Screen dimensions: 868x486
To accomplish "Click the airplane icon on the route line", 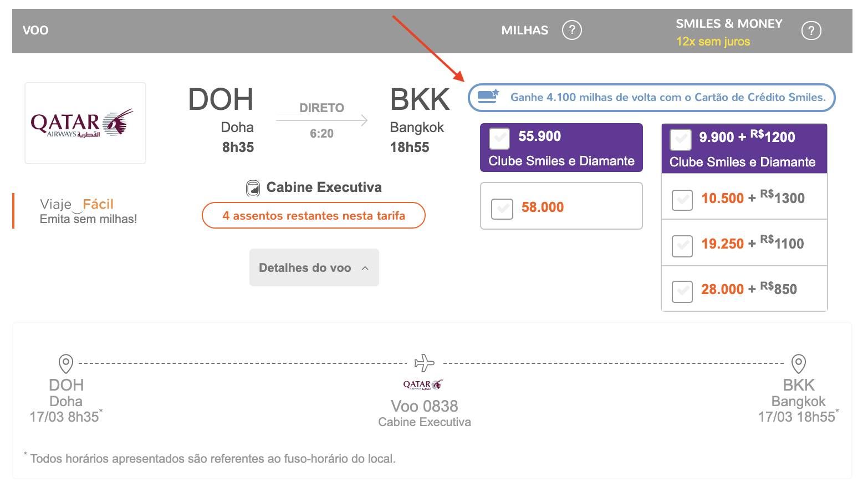I will tap(425, 363).
